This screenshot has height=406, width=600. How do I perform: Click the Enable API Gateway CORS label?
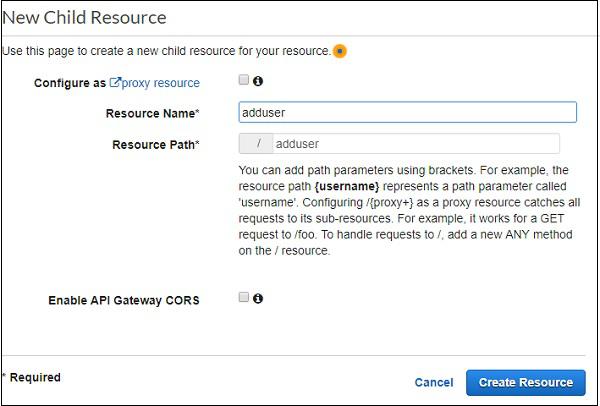click(x=124, y=300)
